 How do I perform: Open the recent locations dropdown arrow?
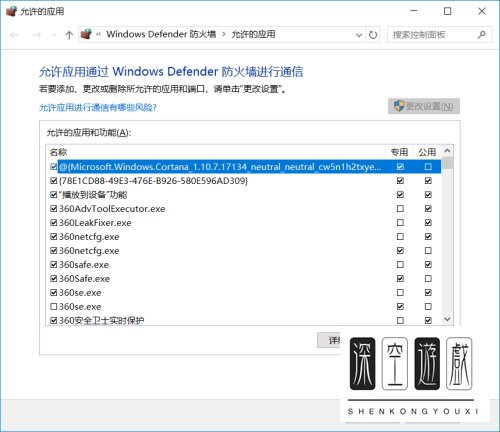[54, 35]
